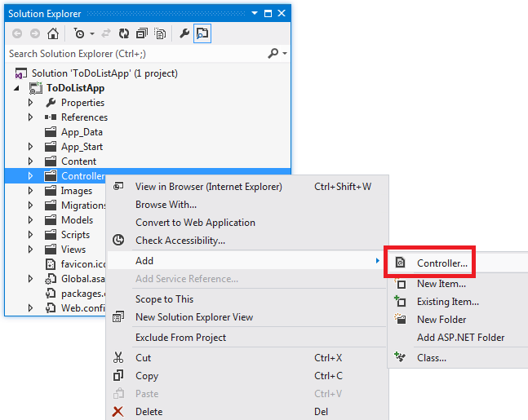
Task: Go to Home in Solution Explorer toolbar
Action: (53, 33)
